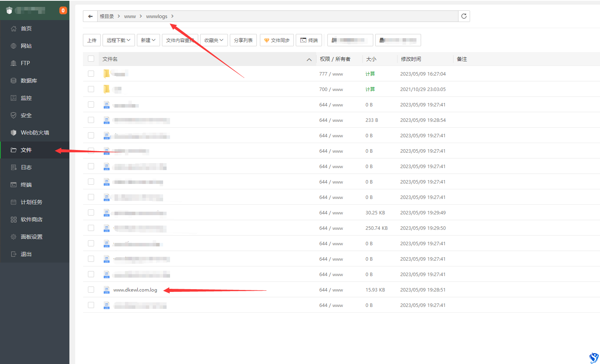Viewport: 600px width, 364px height.
Task: Click the panel logo icon in sidebar header
Action: pos(9,10)
